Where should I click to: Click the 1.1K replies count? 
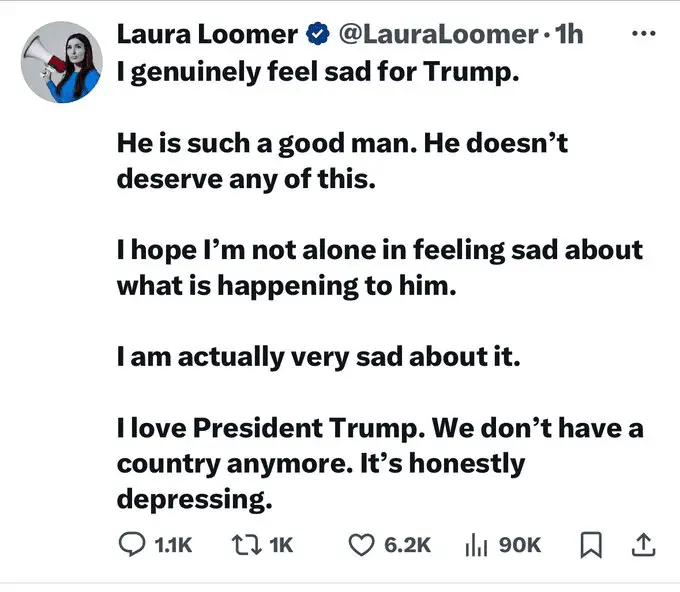[x=172, y=544]
